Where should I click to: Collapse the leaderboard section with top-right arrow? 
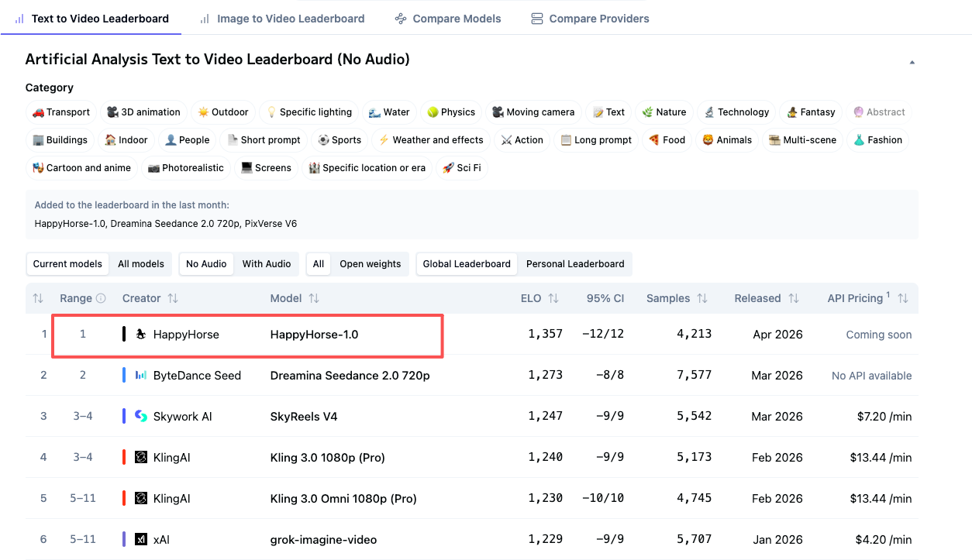(912, 62)
